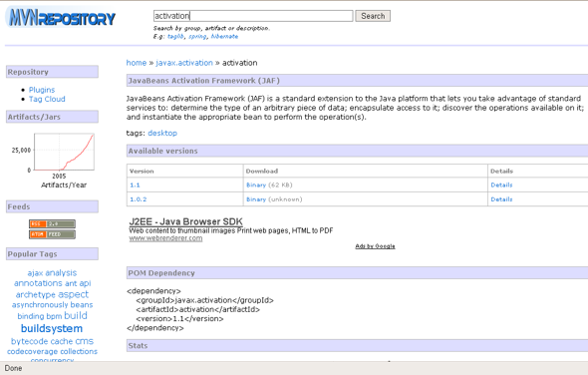Open the desktop tag link
The width and height of the screenshot is (588, 375).
click(162, 133)
